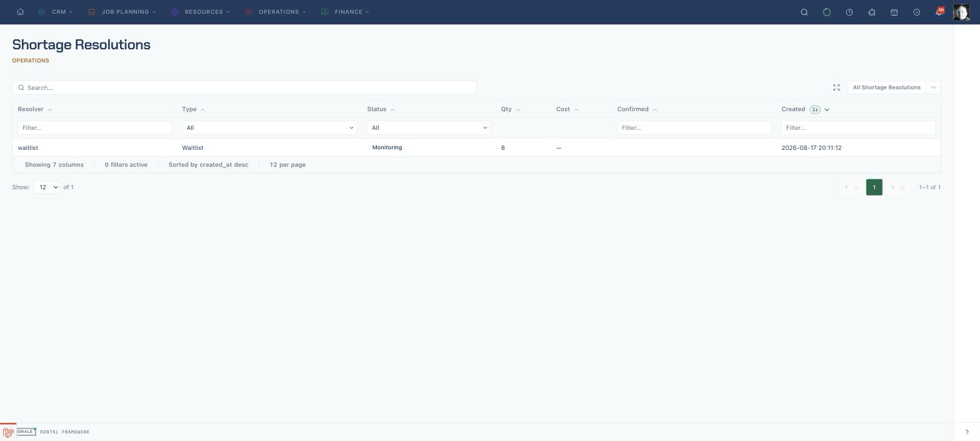The image size is (980, 441).
Task: Expand the Type filter dropdown
Action: point(269,128)
